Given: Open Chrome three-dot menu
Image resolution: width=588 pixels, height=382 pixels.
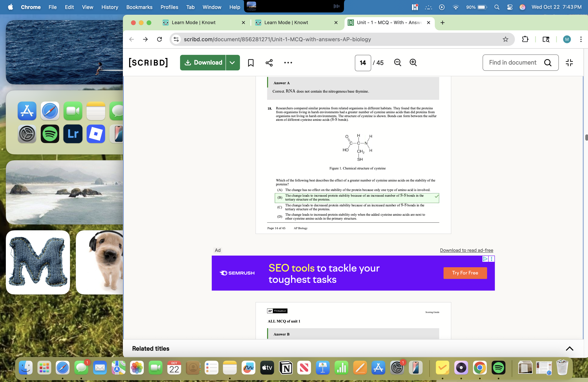Looking at the screenshot, I should click(581, 39).
